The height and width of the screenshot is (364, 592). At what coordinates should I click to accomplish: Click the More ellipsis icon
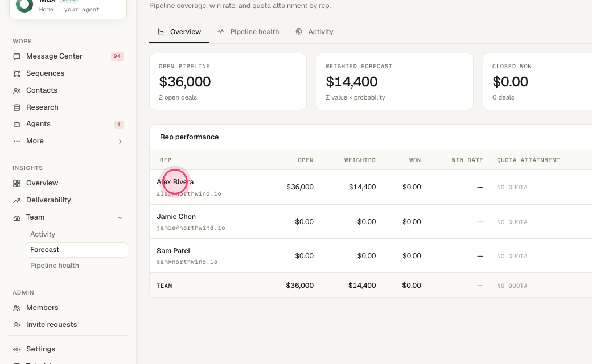[x=17, y=141]
